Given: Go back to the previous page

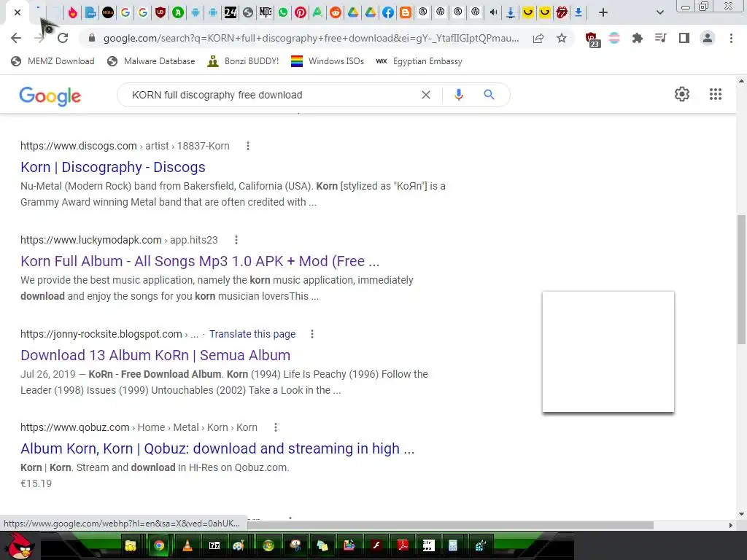Looking at the screenshot, I should pyautogui.click(x=16, y=38).
